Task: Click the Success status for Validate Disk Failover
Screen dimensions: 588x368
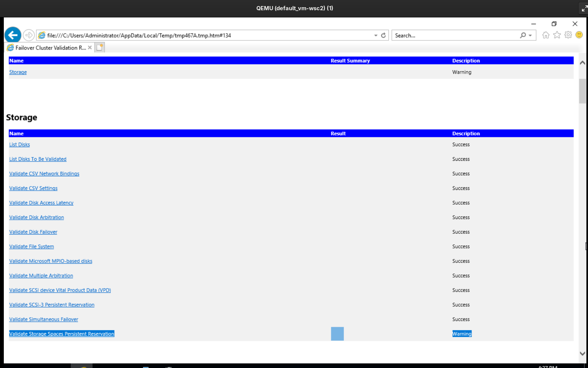Action: click(461, 232)
